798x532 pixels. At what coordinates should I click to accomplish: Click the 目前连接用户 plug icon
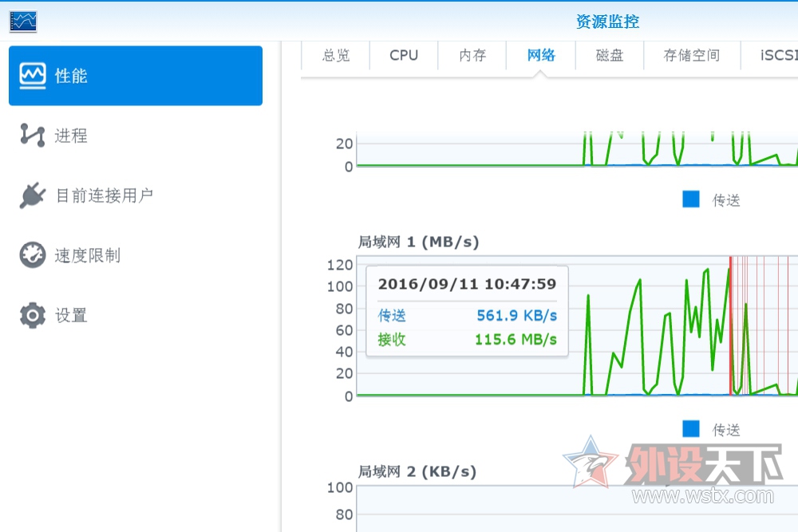[x=33, y=195]
